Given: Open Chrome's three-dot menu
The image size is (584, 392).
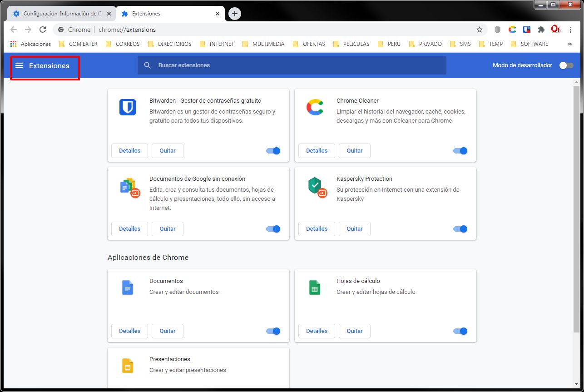Looking at the screenshot, I should (570, 30).
